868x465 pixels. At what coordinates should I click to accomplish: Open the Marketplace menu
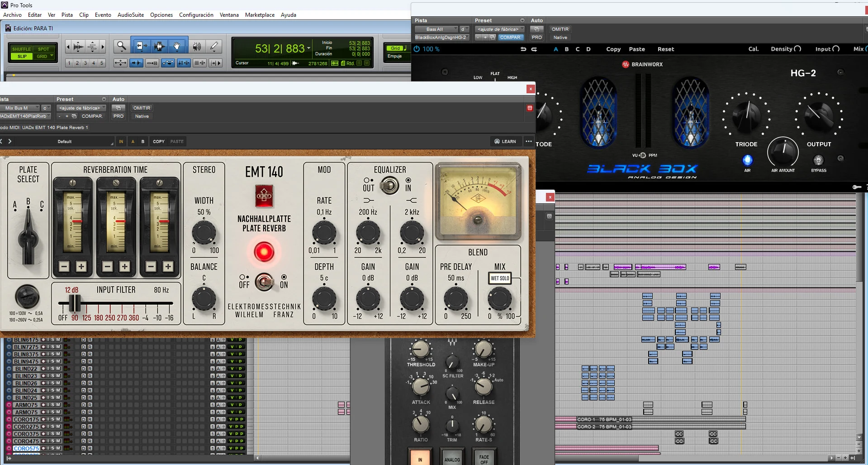tap(260, 15)
